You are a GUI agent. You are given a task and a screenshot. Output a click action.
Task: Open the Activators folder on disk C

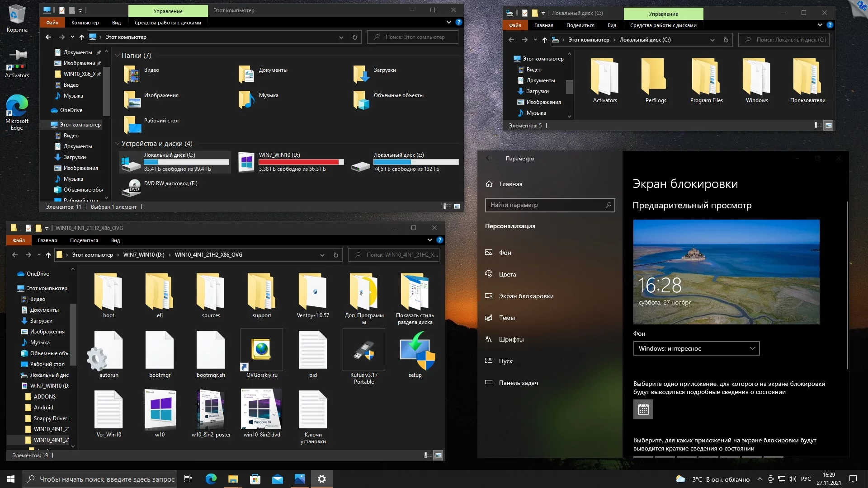605,77
